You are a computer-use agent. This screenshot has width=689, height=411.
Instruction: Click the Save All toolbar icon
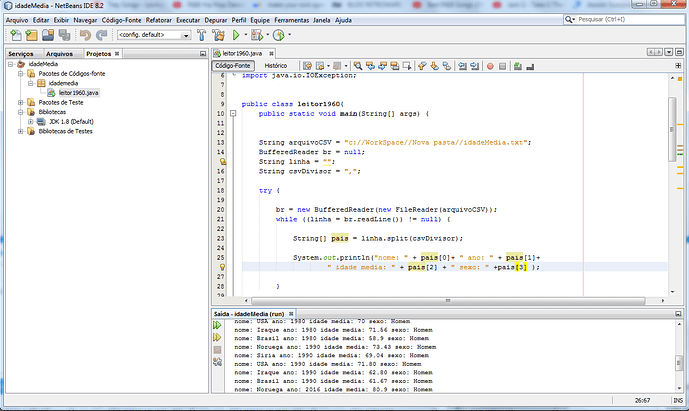point(65,35)
